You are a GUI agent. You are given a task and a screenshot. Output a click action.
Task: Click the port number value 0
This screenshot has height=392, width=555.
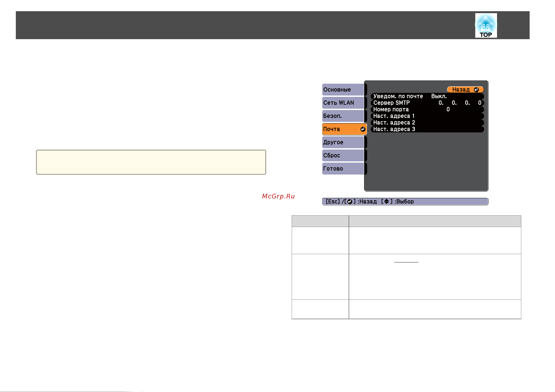(x=448, y=109)
